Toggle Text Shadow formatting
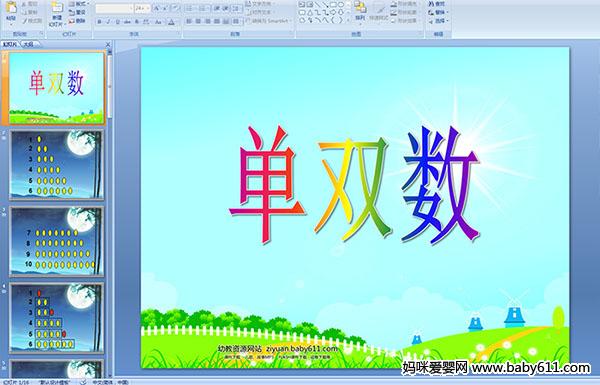 (137, 22)
